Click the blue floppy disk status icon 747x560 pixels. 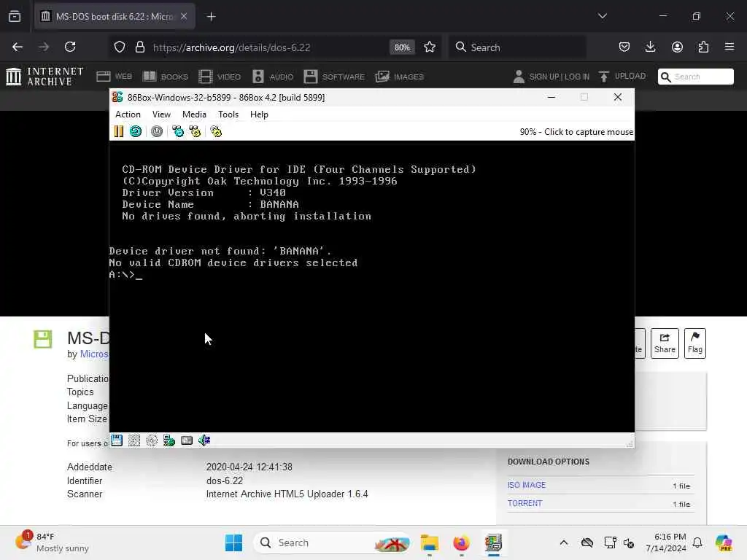click(117, 440)
